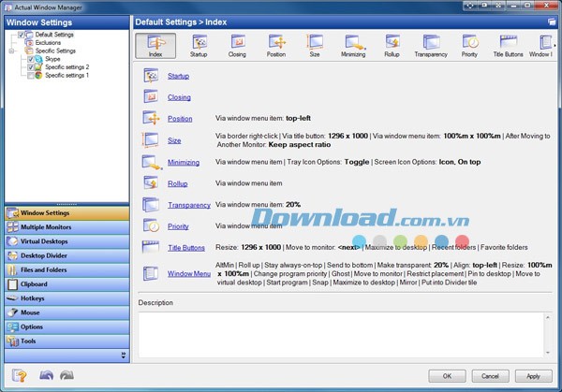Follow the Transparency link
Screen dimensions: 562x392
(x=189, y=205)
